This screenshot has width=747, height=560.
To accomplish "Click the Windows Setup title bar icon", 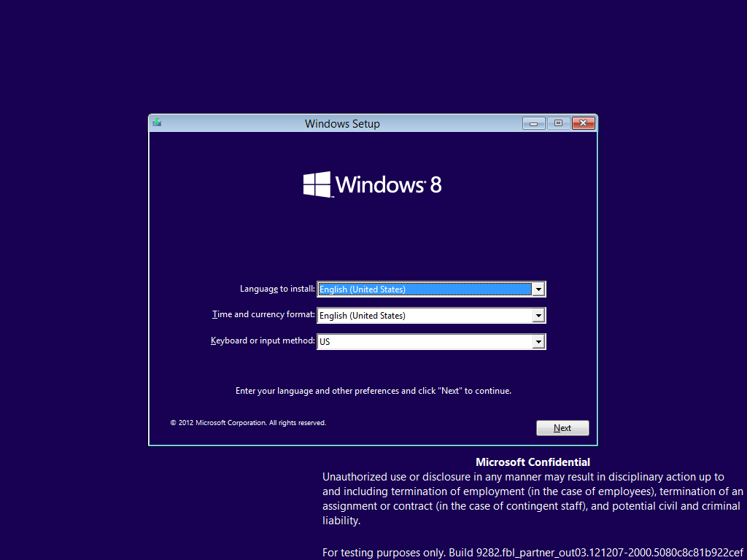I will 157,122.
